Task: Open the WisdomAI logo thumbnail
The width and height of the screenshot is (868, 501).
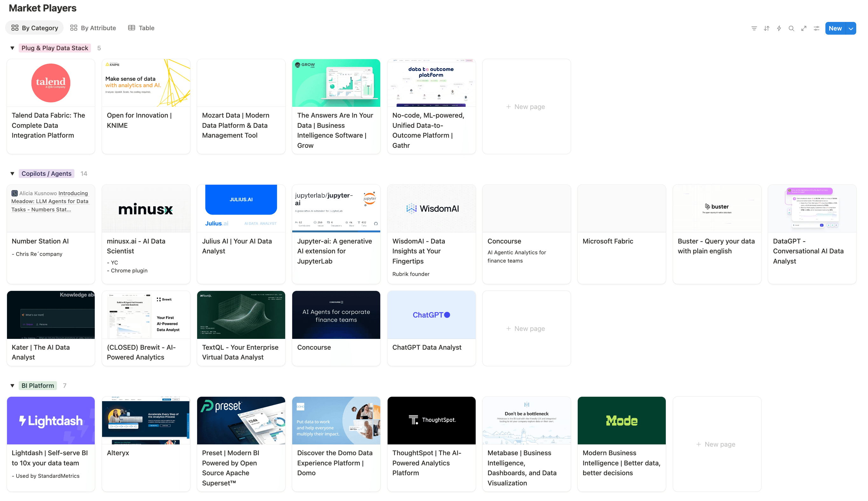Action: coord(431,209)
